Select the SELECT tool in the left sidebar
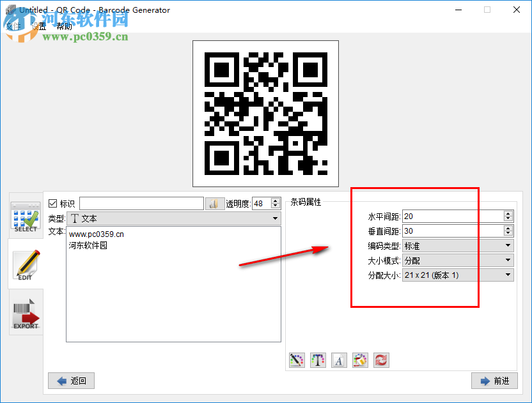The image size is (532, 403). point(25,217)
